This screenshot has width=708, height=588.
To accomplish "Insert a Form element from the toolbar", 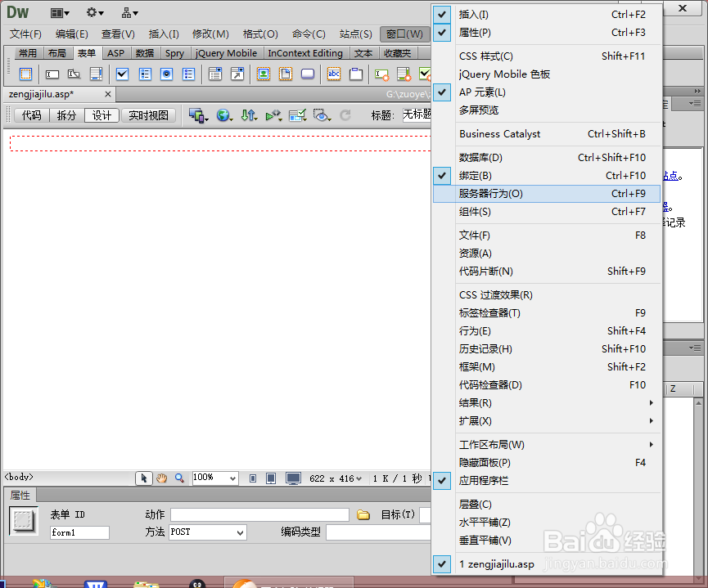I will coord(25,74).
